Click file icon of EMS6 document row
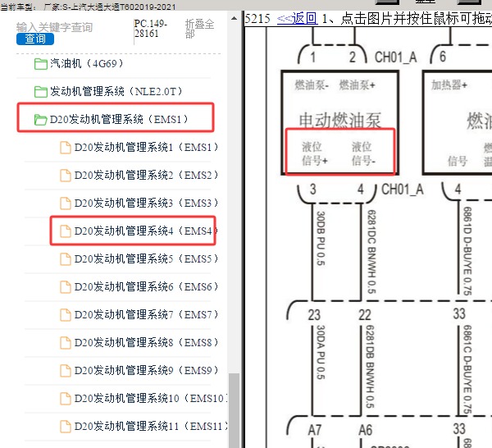492x448 pixels. tap(66, 287)
